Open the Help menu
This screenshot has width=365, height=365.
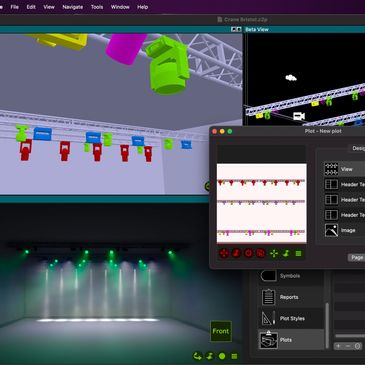click(142, 7)
